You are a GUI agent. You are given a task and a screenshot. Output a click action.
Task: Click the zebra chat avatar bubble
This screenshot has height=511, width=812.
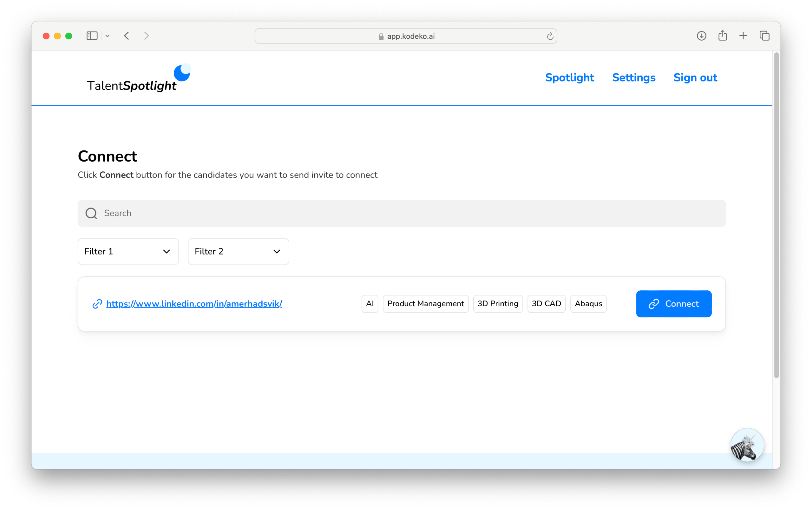[747, 445]
